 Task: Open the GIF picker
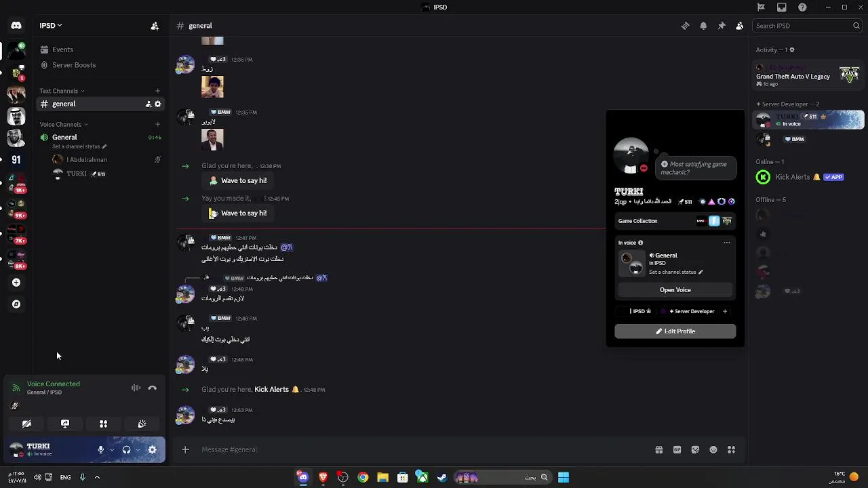point(677,449)
